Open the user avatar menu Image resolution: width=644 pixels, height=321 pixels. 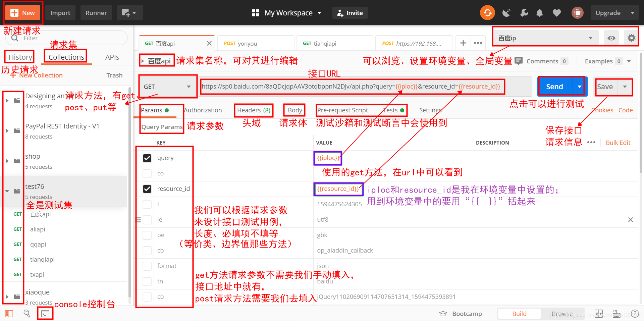pos(577,13)
